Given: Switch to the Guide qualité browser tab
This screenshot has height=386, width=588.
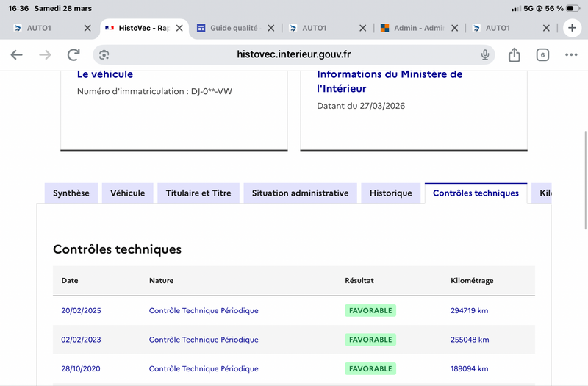Looking at the screenshot, I should point(234,28).
